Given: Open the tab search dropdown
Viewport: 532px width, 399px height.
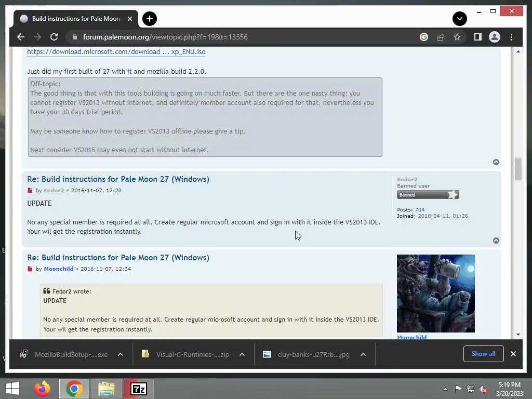Looking at the screenshot, I should point(459,19).
